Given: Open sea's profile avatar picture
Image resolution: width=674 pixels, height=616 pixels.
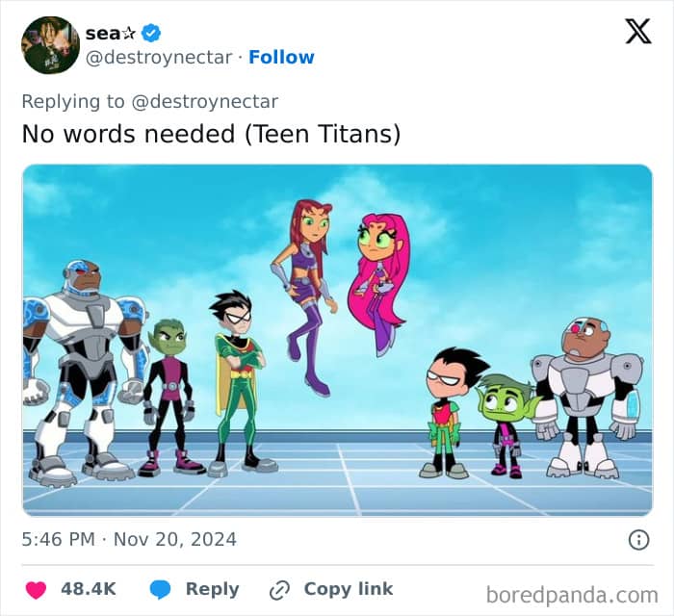Looking at the screenshot, I should (50, 45).
